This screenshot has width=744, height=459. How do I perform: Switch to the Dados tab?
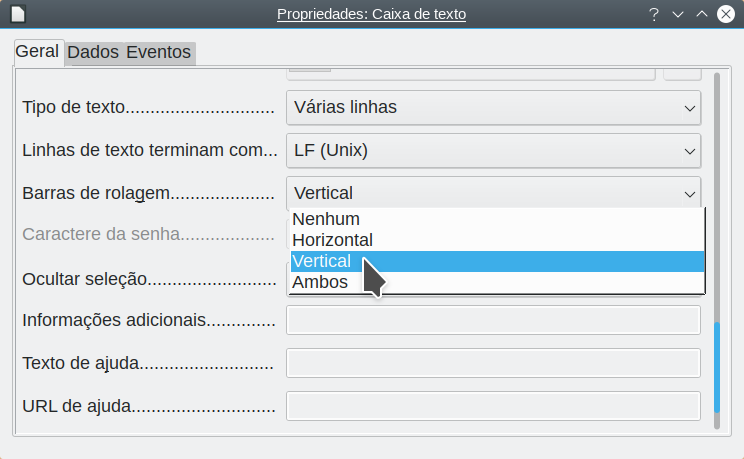point(93,52)
